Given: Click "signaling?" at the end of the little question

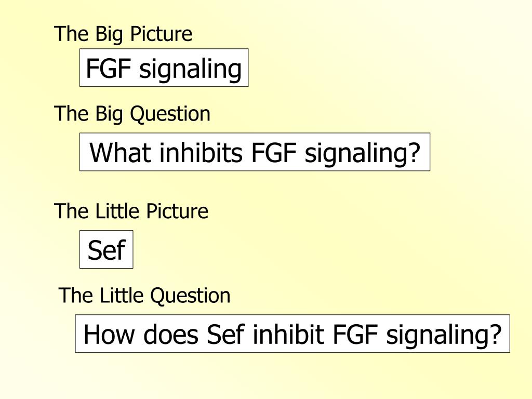Looking at the screenshot, I should click(x=444, y=336).
